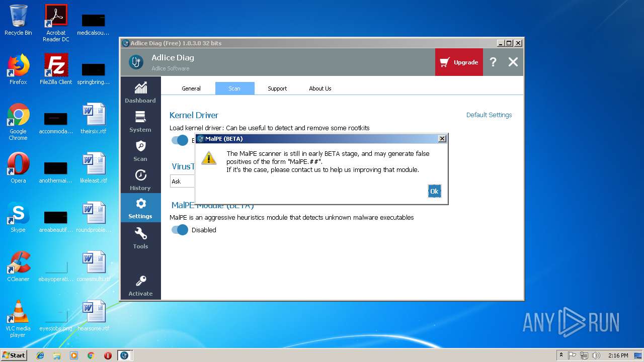Screen dimensions: 644x362
Task: Select the Settings sidebar section
Action: 140,208
